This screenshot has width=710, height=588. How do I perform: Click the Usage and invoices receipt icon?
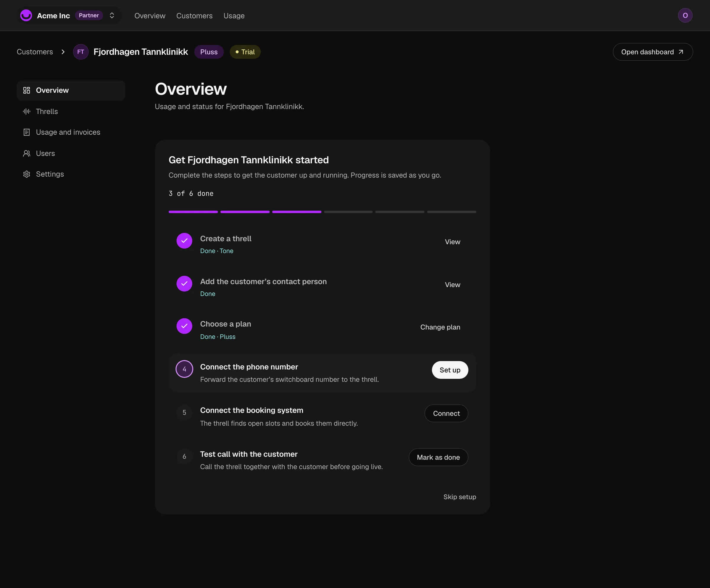(x=27, y=132)
